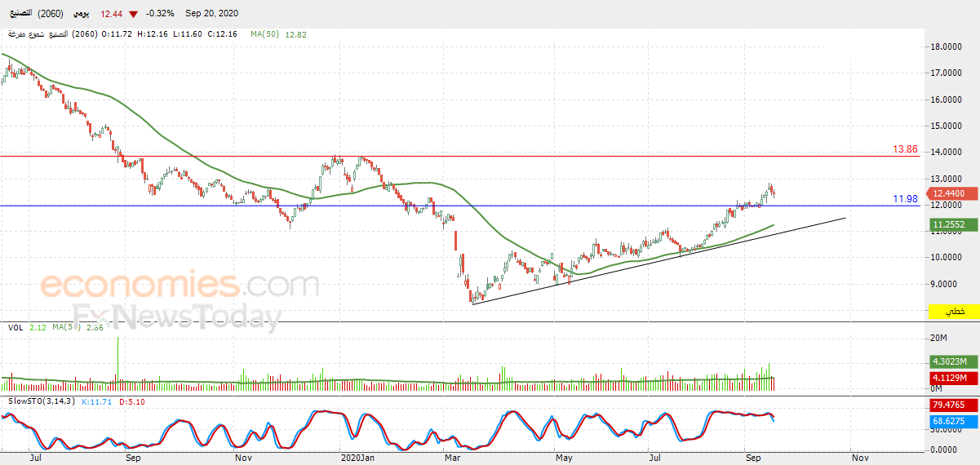This screenshot has height=465, width=980.
Task: Click the red 4.1129M volume tag
Action: pyautogui.click(x=947, y=378)
